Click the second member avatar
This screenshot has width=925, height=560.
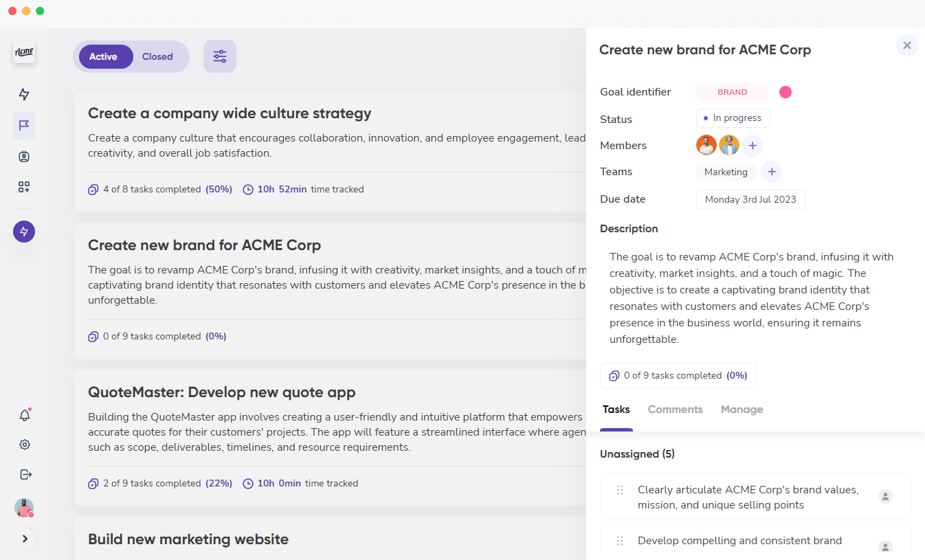click(729, 145)
